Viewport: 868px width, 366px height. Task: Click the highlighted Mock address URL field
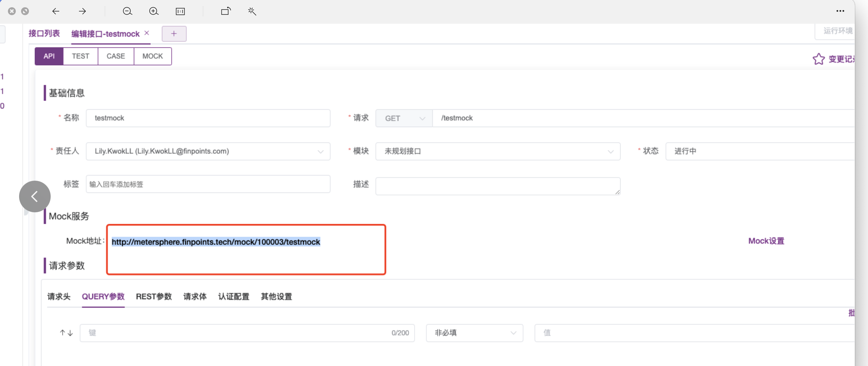click(x=216, y=242)
